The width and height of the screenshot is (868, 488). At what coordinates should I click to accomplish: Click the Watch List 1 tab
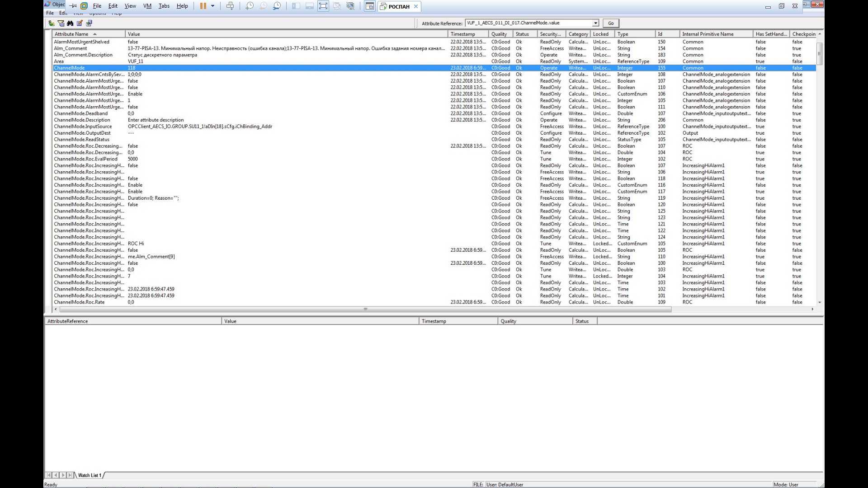click(90, 475)
